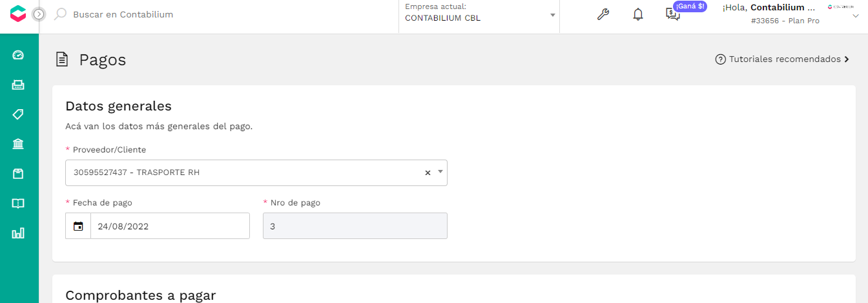
Task: Click the Fecha de pago date field
Action: tap(170, 226)
